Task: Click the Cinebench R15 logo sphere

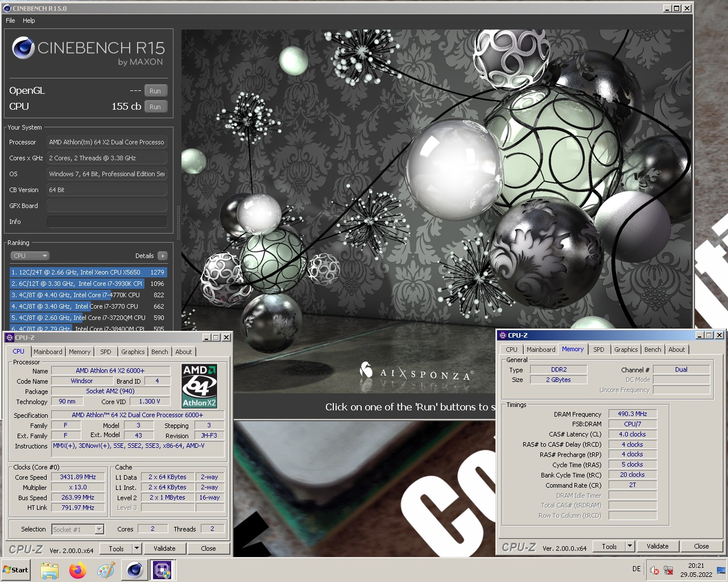Action: (23, 48)
